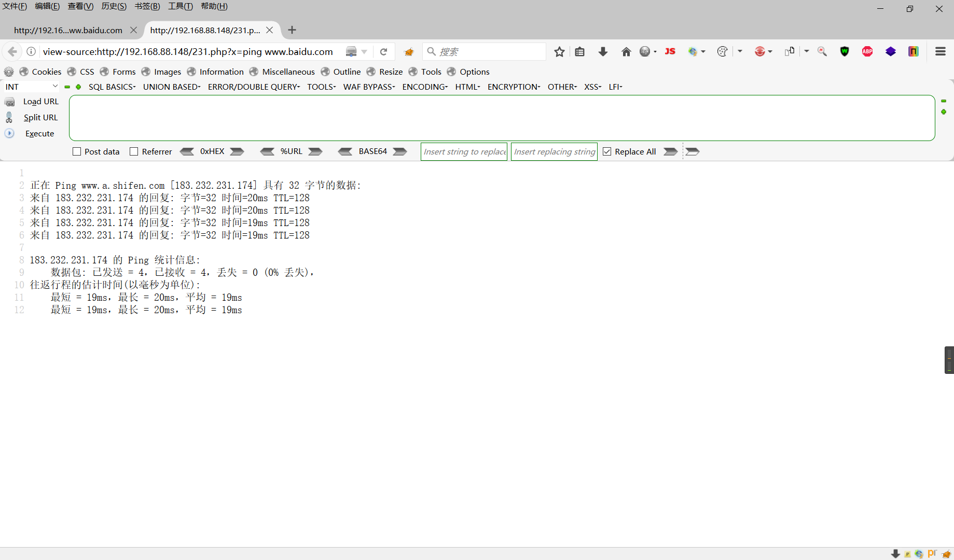The height and width of the screenshot is (560, 954).
Task: Click the green shield security extension icon
Action: tap(844, 51)
